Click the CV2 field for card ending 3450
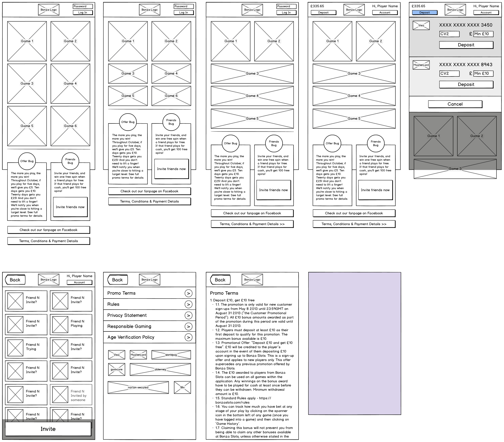The width and height of the screenshot is (504, 442). pos(449,34)
